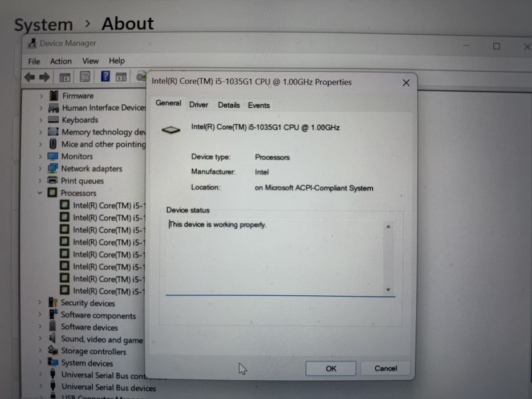Click inside the Device status text box
Viewport: 532px width, 399px height.
(275, 257)
